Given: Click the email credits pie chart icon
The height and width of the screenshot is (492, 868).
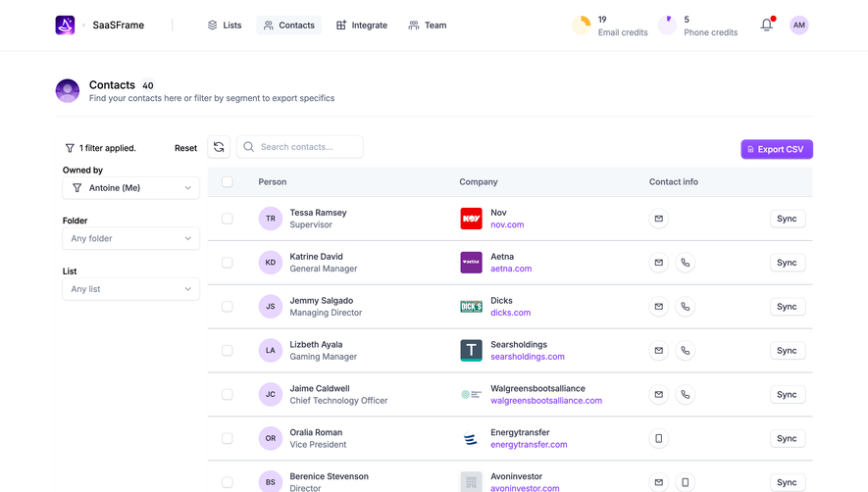Looking at the screenshot, I should click(582, 25).
